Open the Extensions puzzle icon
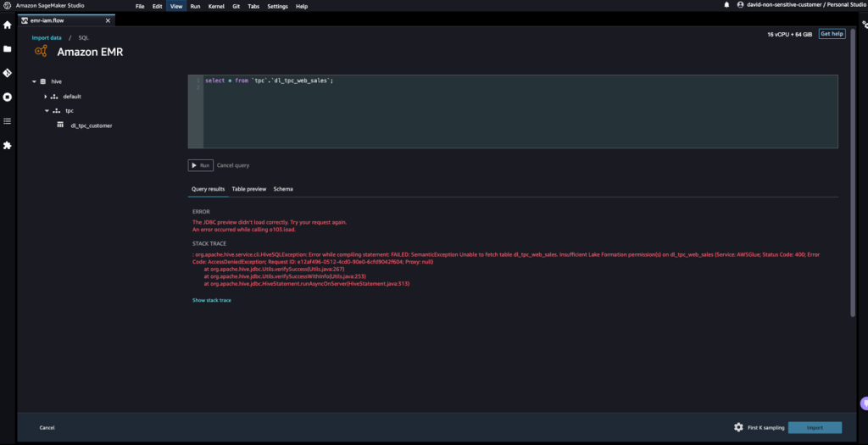868x445 pixels. click(7, 145)
